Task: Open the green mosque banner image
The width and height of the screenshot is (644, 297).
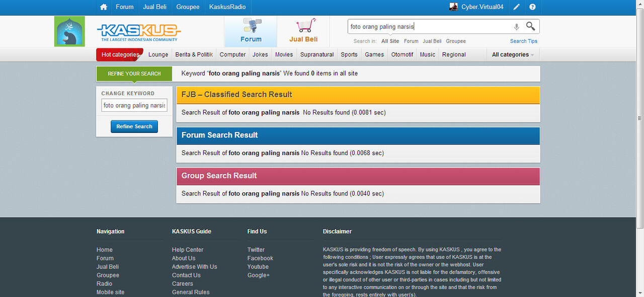Action: coord(69,31)
